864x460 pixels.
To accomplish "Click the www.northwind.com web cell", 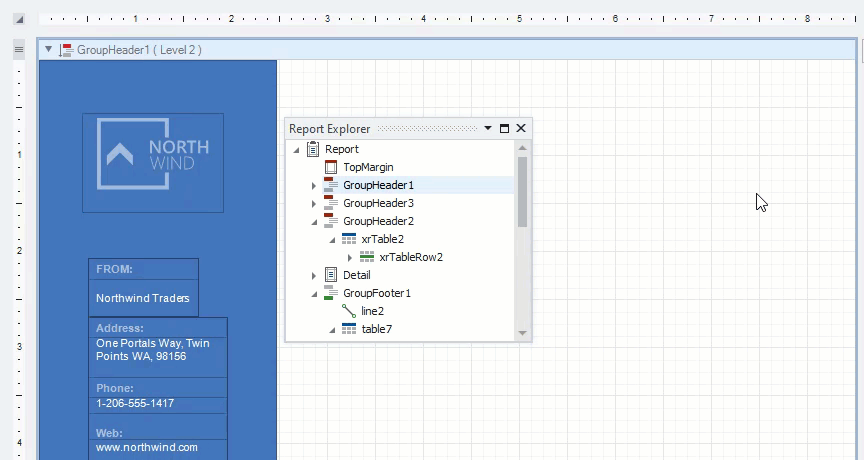I will pos(147,448).
